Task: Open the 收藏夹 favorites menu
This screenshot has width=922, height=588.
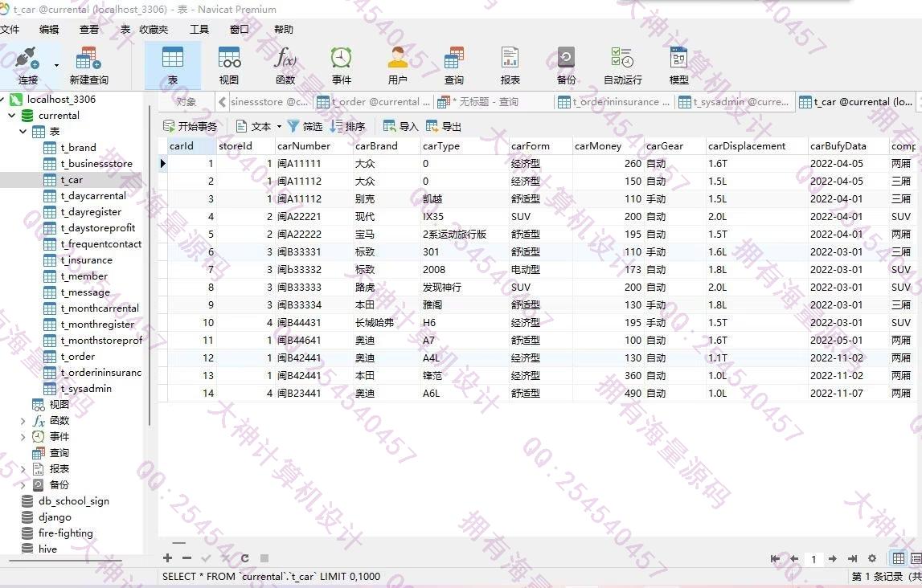Action: coord(154,30)
